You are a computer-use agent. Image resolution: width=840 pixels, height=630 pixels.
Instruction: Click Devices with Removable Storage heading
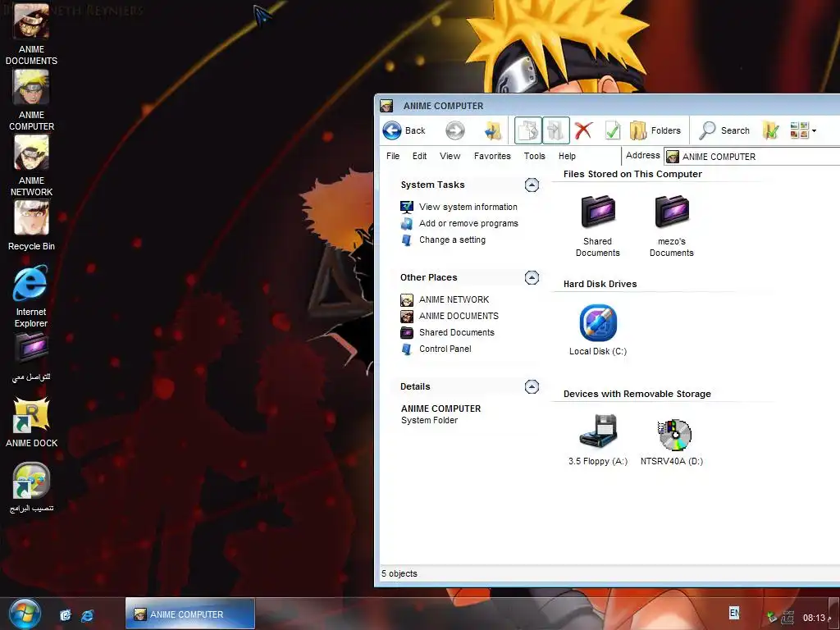(x=637, y=394)
